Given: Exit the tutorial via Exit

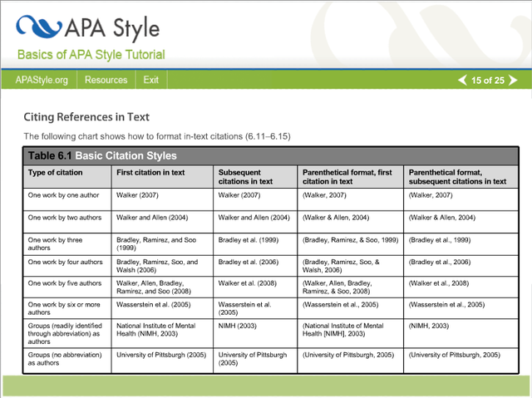Looking at the screenshot, I should [150, 80].
